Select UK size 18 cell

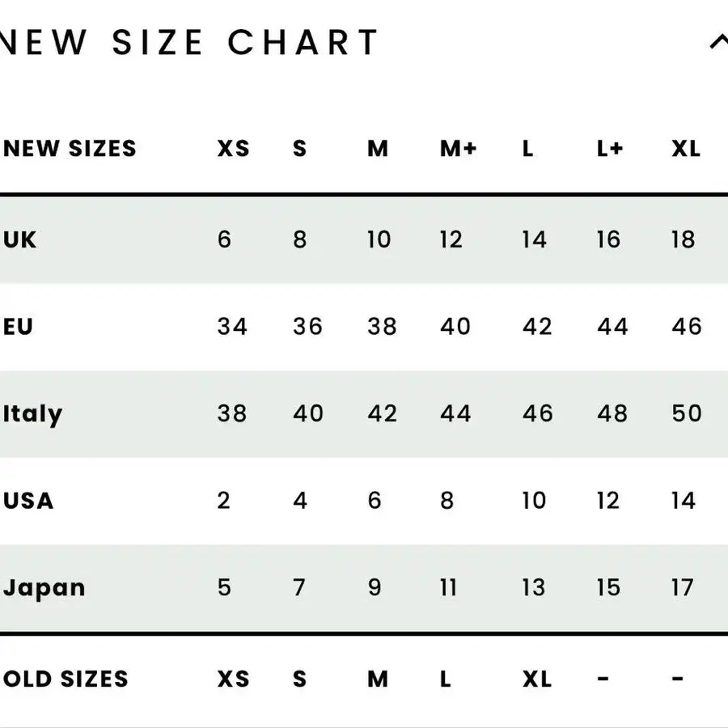pyautogui.click(x=684, y=239)
